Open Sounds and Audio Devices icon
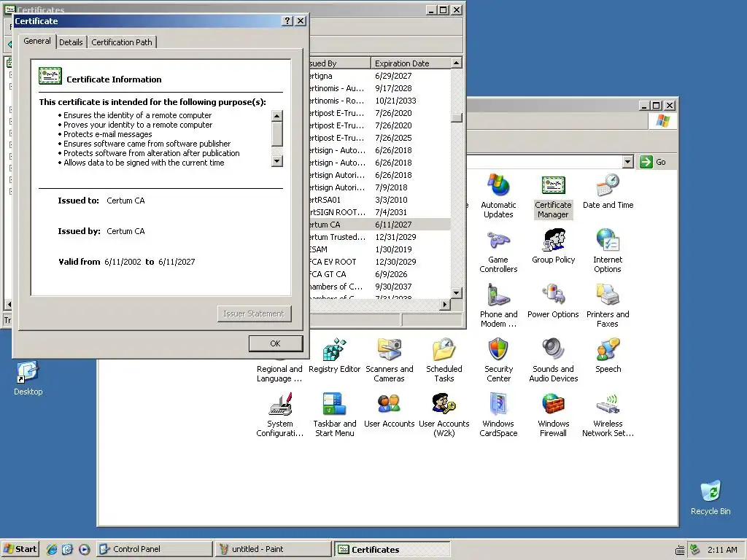 coord(553,360)
